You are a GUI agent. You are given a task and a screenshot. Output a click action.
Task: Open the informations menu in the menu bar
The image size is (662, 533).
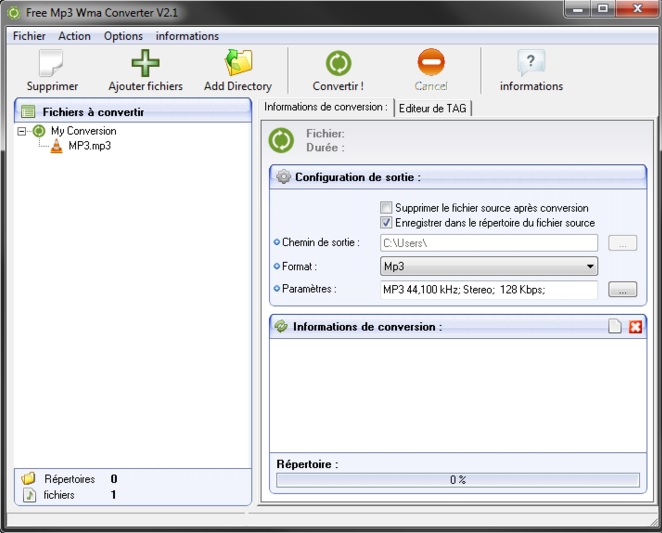point(187,36)
